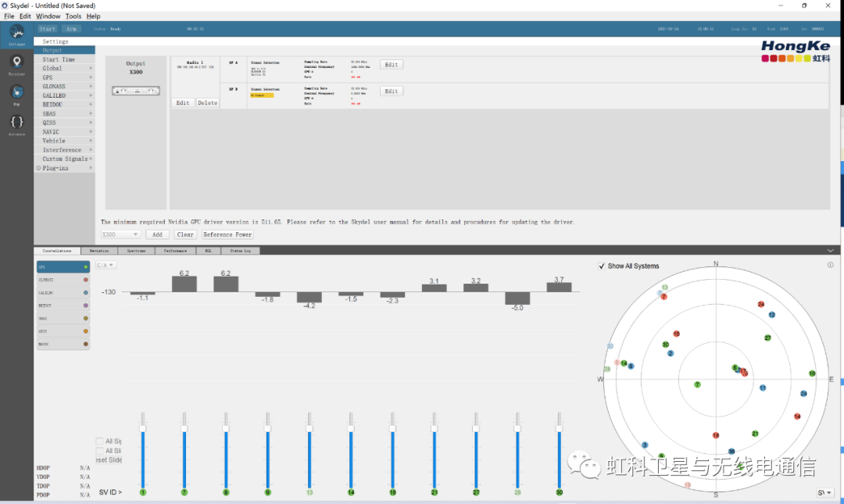The height and width of the screenshot is (504, 844).
Task: Click Edit for RF A output
Action: coord(392,65)
